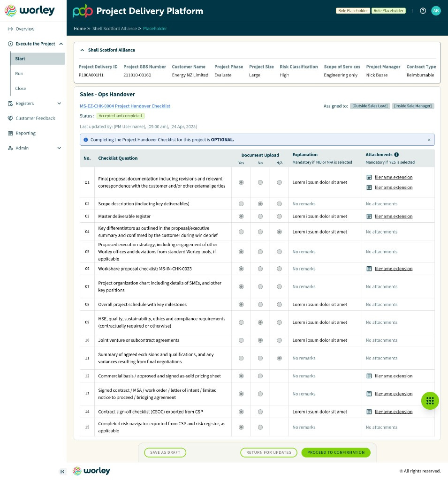Expand the Admin submenu chevron

(60, 148)
